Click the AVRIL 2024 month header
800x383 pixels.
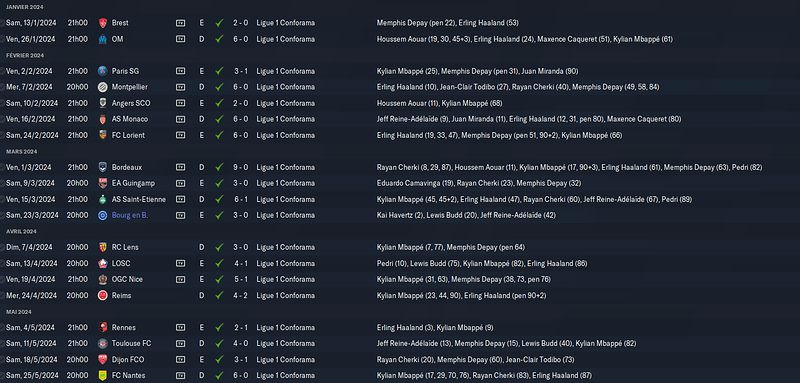[x=21, y=232]
